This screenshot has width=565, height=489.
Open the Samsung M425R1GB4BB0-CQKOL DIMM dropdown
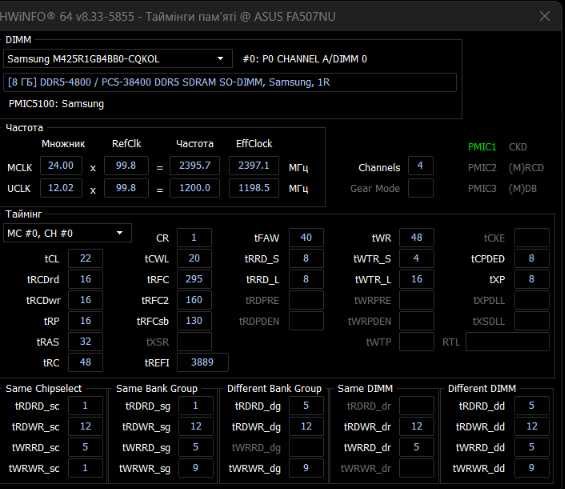tap(118, 59)
